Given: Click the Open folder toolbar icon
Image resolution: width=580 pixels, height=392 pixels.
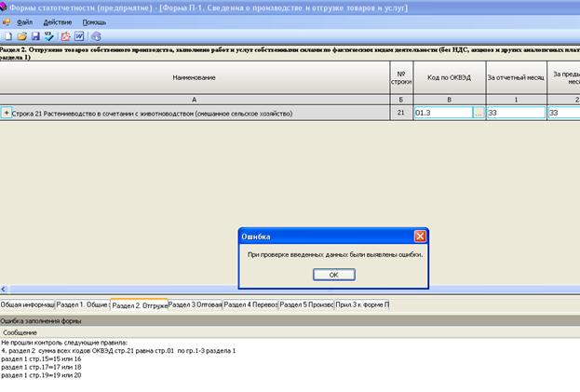Looking at the screenshot, I should (20, 36).
